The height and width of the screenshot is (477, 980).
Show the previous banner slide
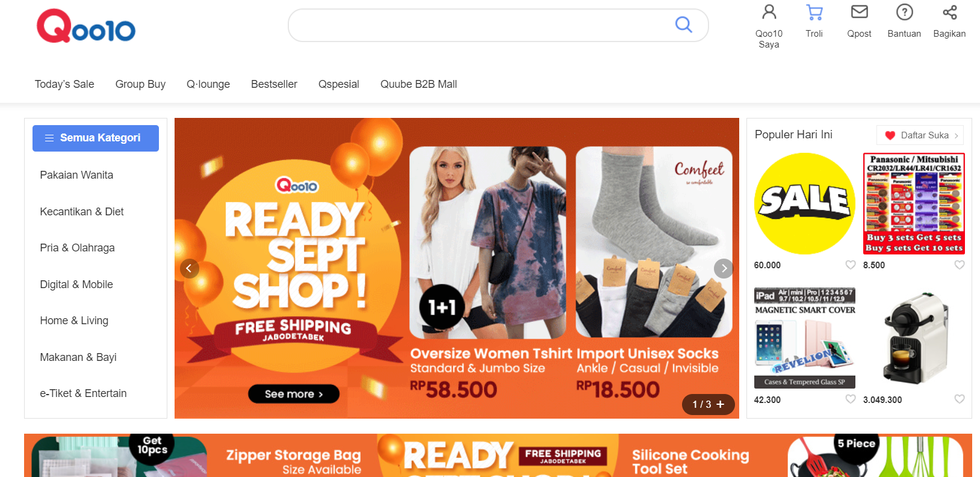[189, 268]
